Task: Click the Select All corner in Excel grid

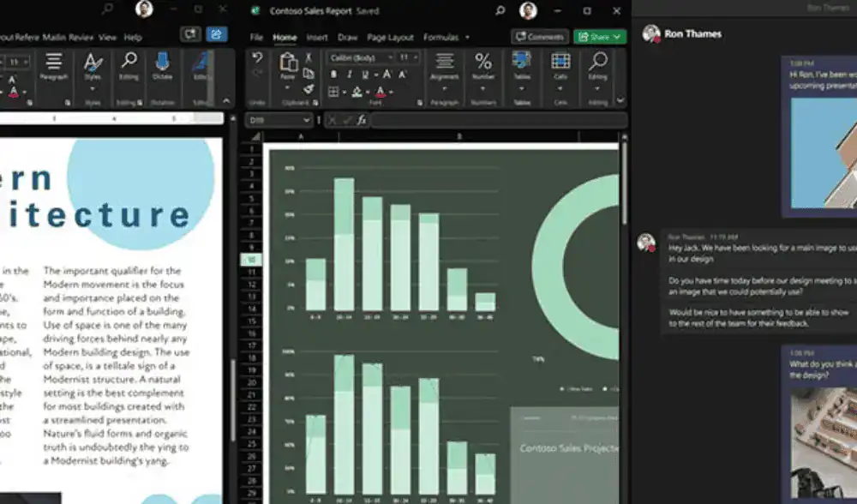Action: point(255,136)
